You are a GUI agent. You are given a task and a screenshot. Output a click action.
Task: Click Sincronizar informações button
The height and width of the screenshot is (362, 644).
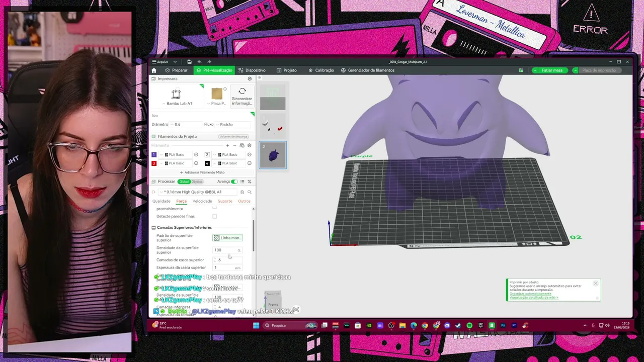[242, 96]
